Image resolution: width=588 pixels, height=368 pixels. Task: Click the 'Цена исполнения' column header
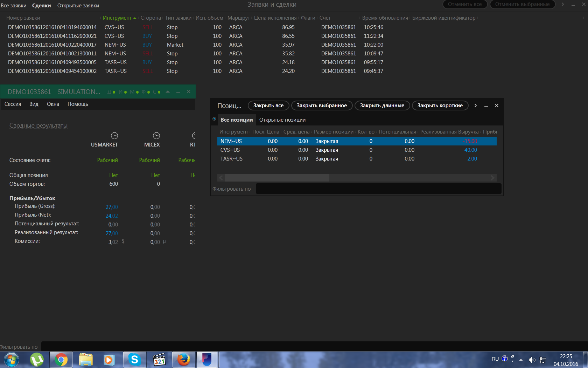(x=275, y=18)
